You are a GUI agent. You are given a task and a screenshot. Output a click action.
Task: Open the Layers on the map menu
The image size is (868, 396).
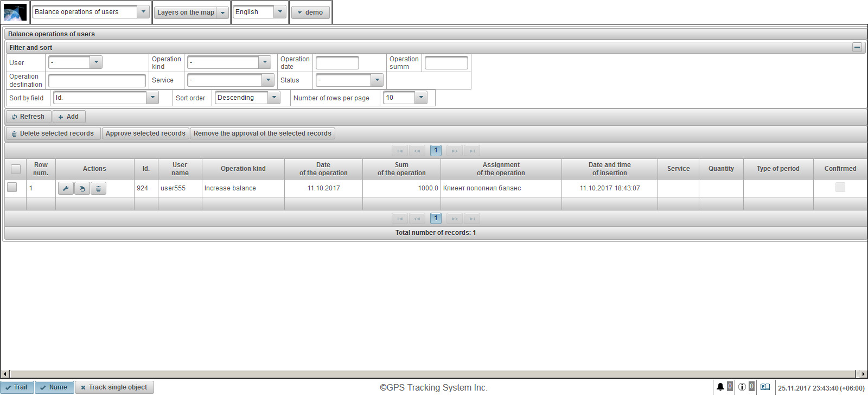190,12
